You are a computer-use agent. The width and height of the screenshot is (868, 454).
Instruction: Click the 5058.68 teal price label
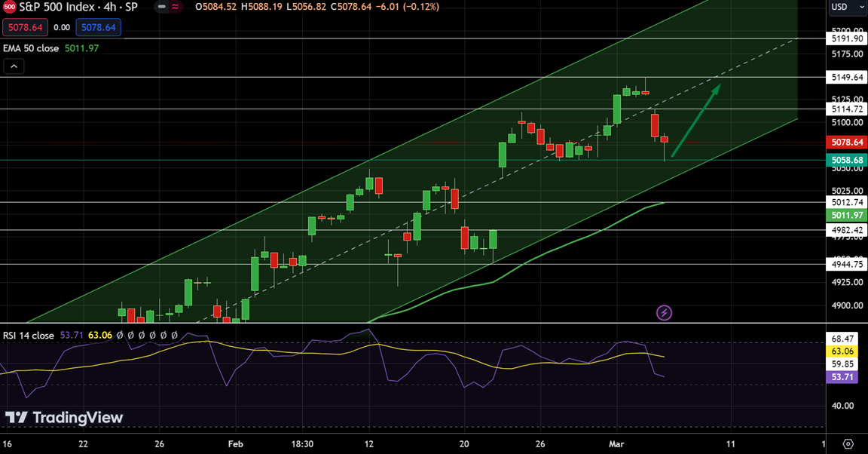pos(847,160)
